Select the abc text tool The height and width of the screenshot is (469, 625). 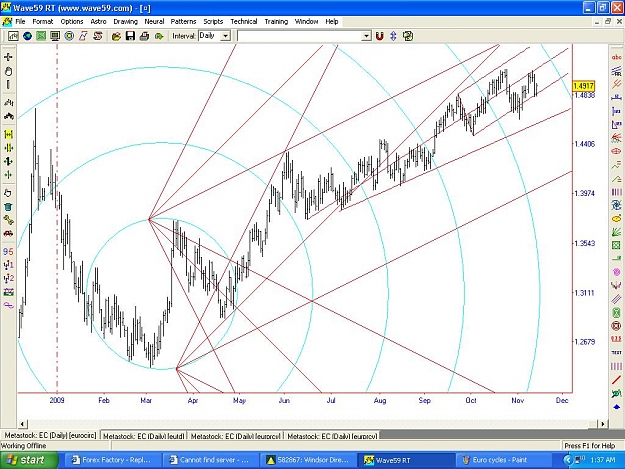616,58
